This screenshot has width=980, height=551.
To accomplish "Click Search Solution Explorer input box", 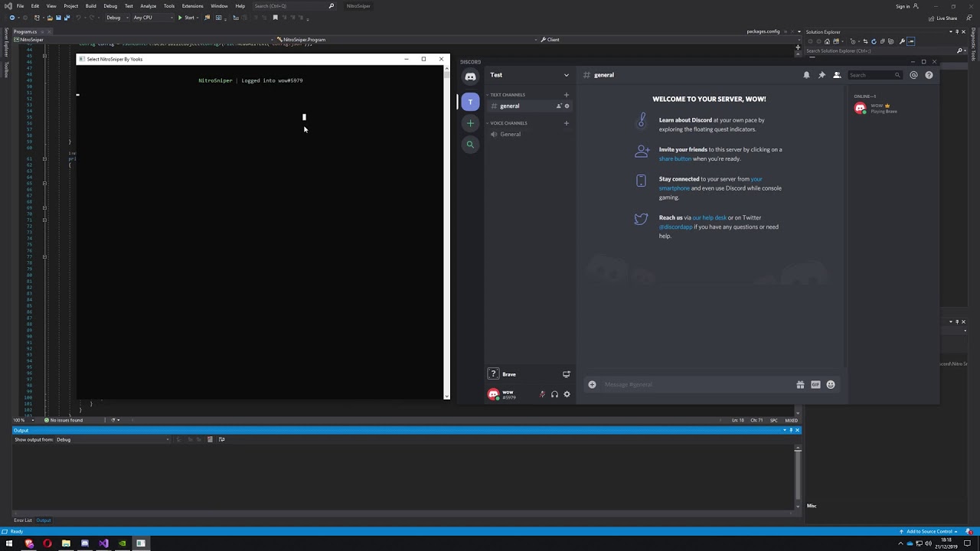I will point(880,51).
